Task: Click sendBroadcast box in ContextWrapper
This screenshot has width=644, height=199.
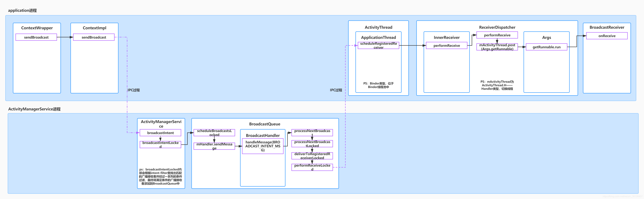Action: pyautogui.click(x=36, y=37)
